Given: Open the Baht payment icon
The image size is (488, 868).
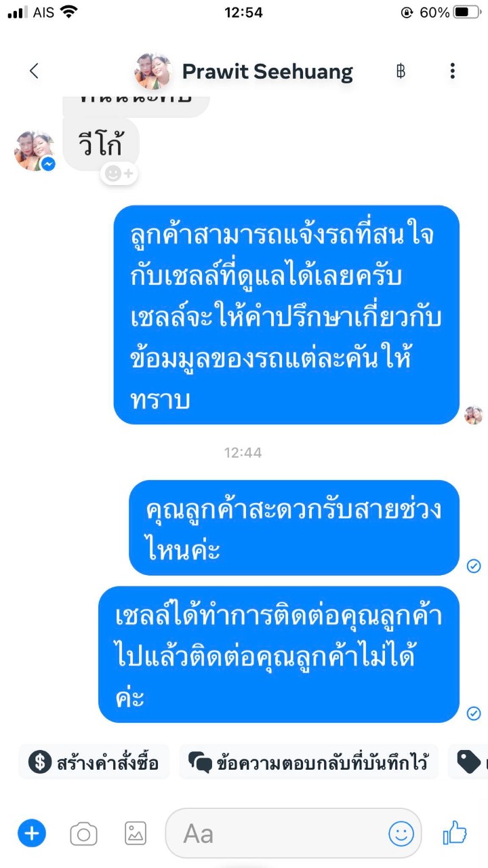Looking at the screenshot, I should tap(401, 71).
